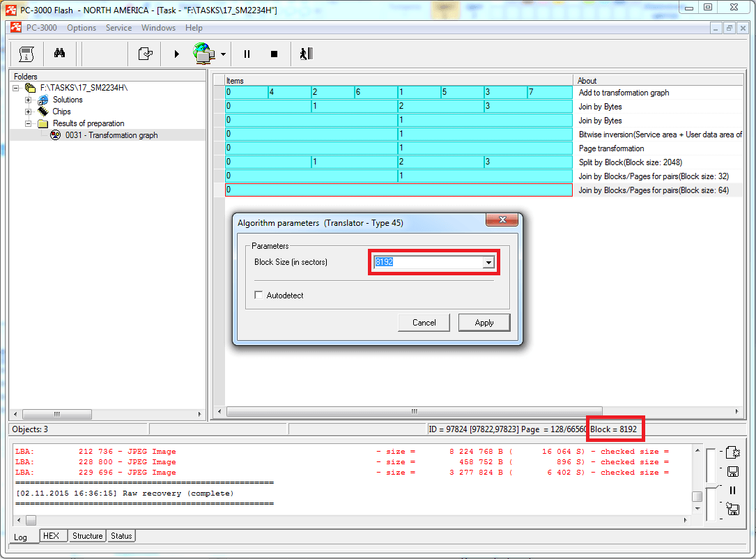Click the Raw recovery (complete) log line

(x=125, y=493)
